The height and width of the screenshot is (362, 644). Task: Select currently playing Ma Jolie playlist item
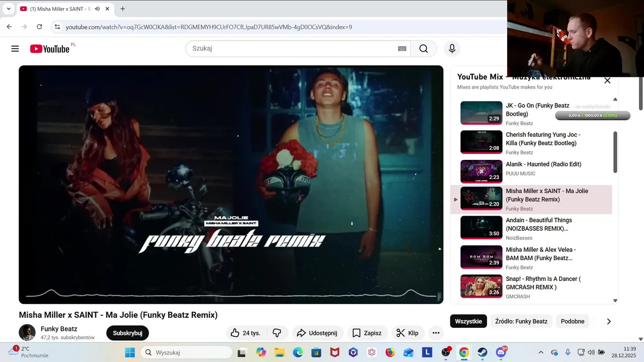click(x=531, y=200)
